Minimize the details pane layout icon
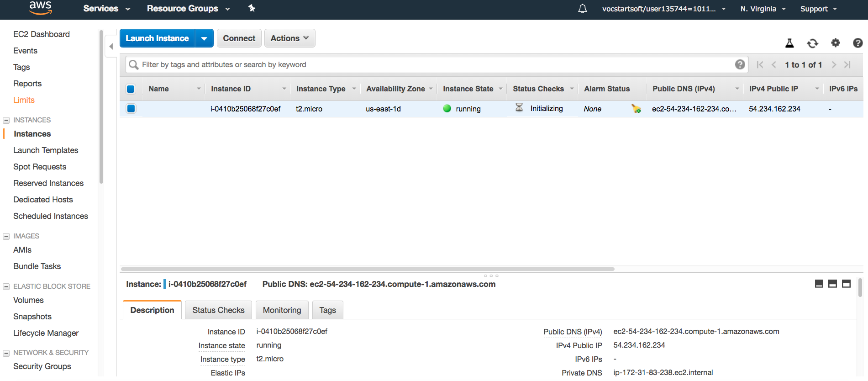 click(819, 284)
